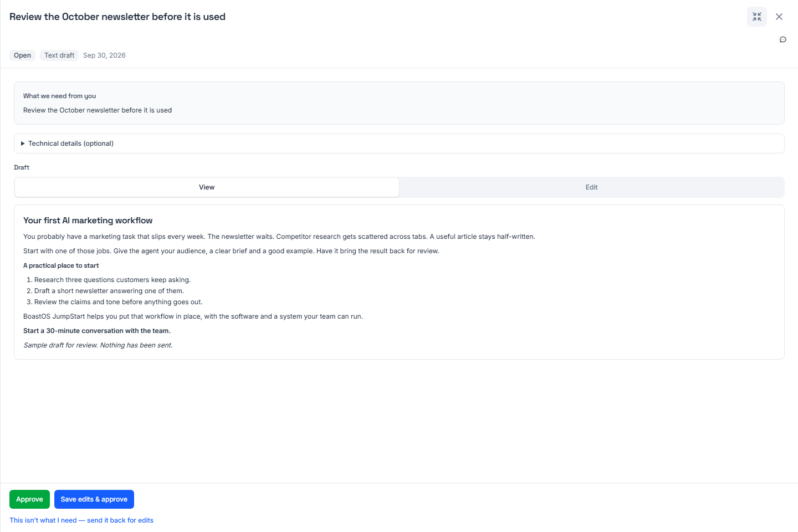Viewport: 798px width, 532px height.
Task: Select the Open status badge
Action: point(22,55)
